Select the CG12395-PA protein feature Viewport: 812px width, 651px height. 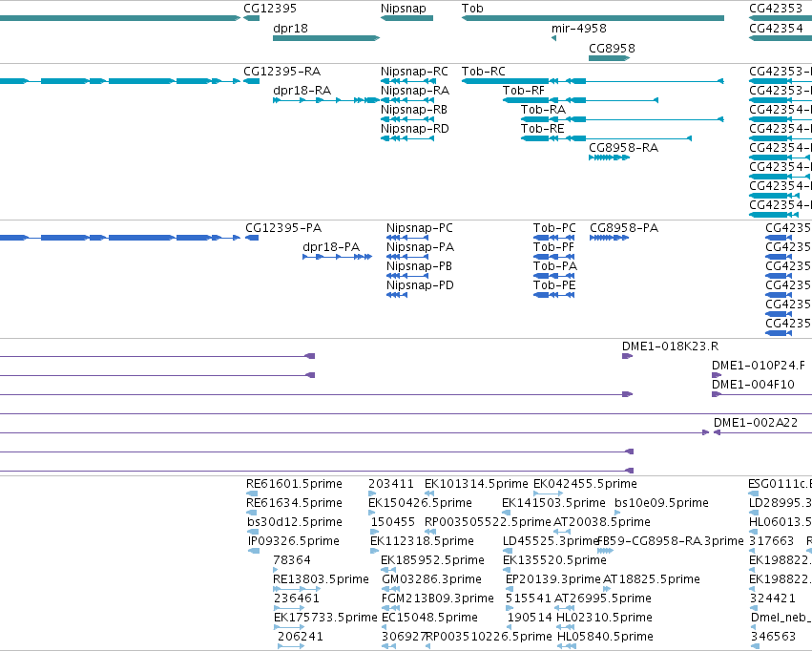click(x=252, y=238)
